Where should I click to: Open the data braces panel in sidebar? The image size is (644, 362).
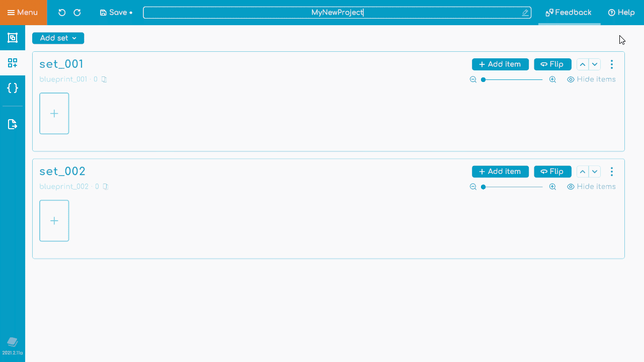(13, 88)
